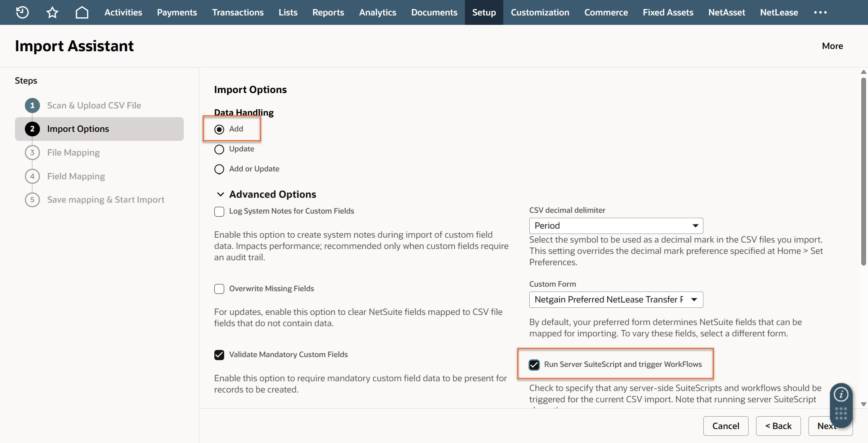Select the Update radio button
This screenshot has height=443, width=868.
(219, 149)
